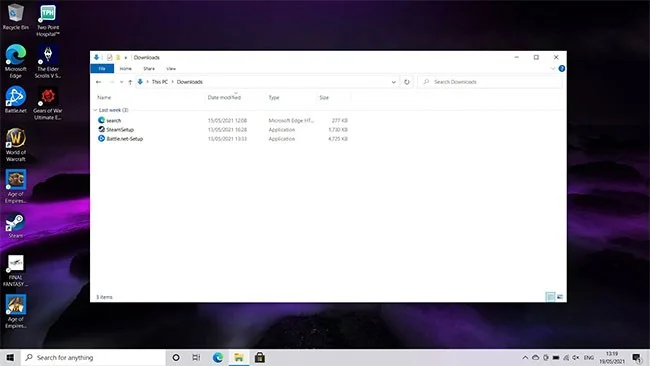Open the File ribbon tab
650x366 pixels.
(x=102, y=69)
